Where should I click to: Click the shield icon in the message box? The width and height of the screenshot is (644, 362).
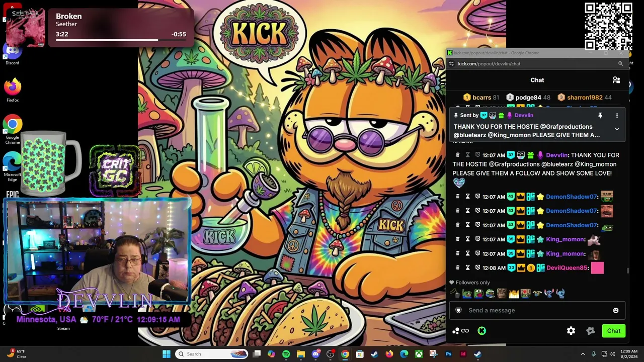click(458, 310)
